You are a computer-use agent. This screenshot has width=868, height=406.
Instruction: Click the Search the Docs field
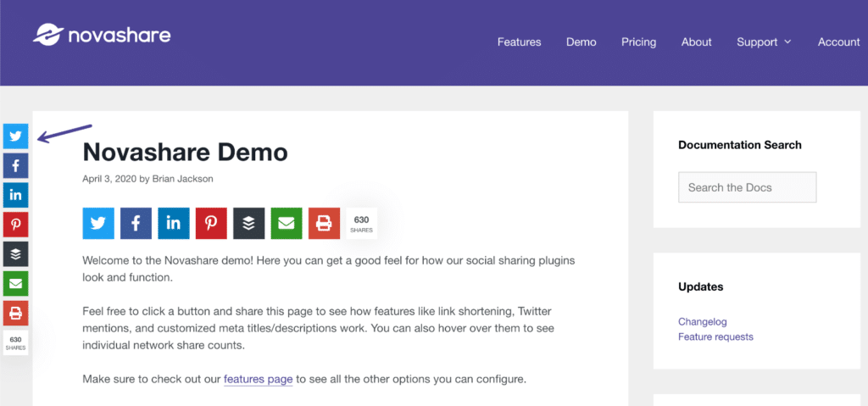[x=748, y=187]
